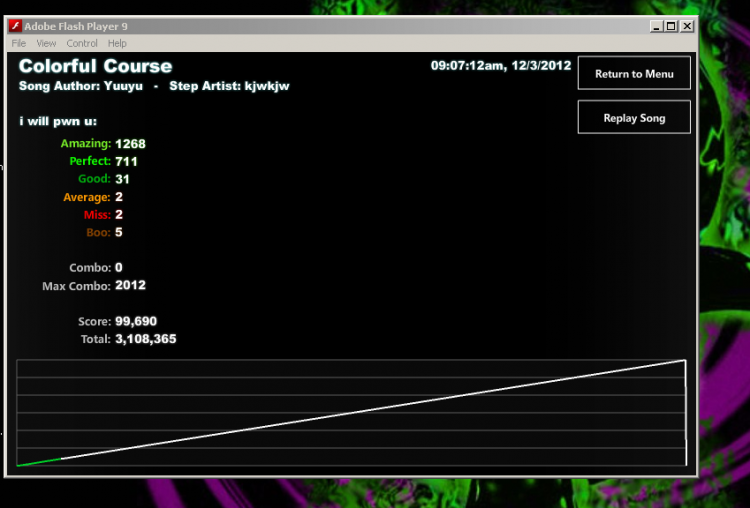
Task: Click the Colorful Course song title
Action: click(x=95, y=66)
